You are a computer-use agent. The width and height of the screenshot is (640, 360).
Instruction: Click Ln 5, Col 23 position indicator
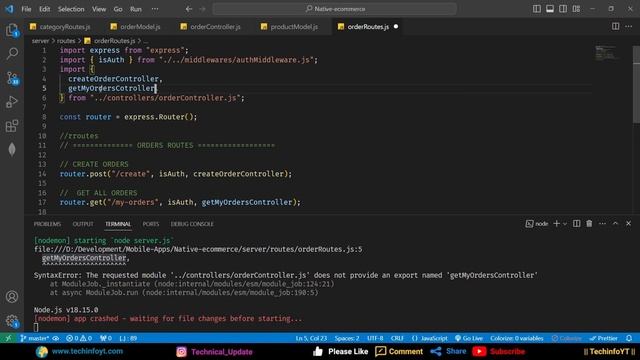pyautogui.click(x=311, y=338)
